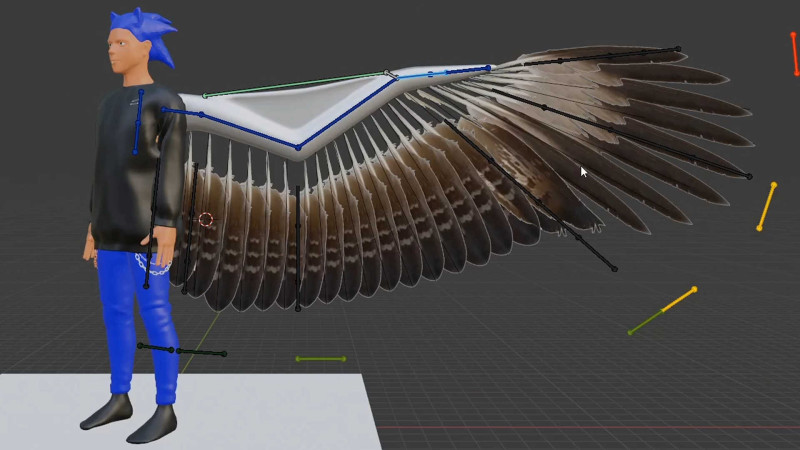Image resolution: width=800 pixels, height=450 pixels.
Task: Select the character's face
Action: click(121, 52)
